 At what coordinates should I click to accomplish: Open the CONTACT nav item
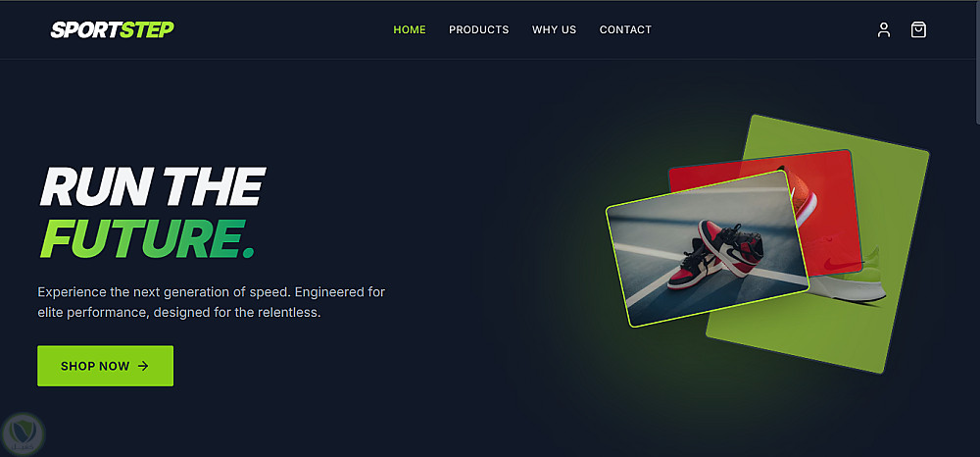tap(625, 29)
